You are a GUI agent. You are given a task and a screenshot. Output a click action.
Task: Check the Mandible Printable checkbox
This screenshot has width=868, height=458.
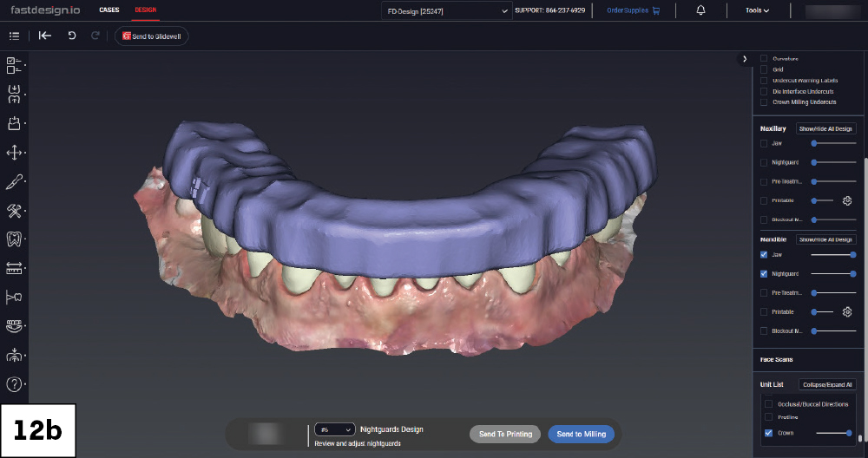[764, 312]
